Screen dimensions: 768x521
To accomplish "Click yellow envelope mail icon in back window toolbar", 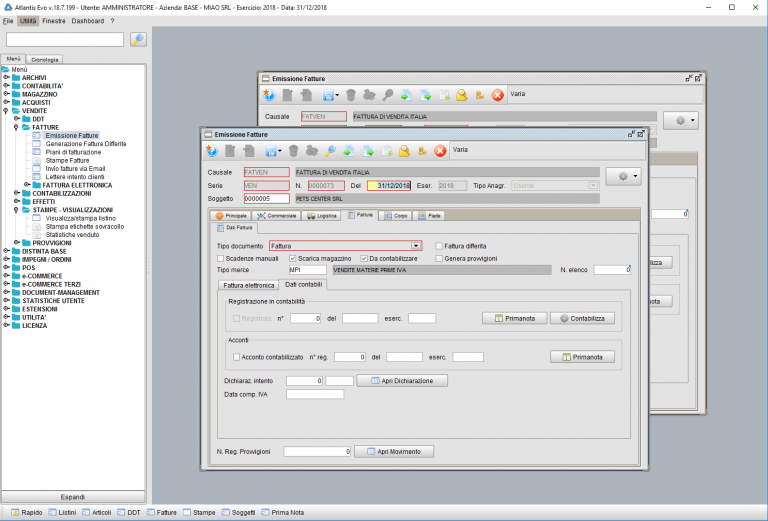I will (x=461, y=95).
